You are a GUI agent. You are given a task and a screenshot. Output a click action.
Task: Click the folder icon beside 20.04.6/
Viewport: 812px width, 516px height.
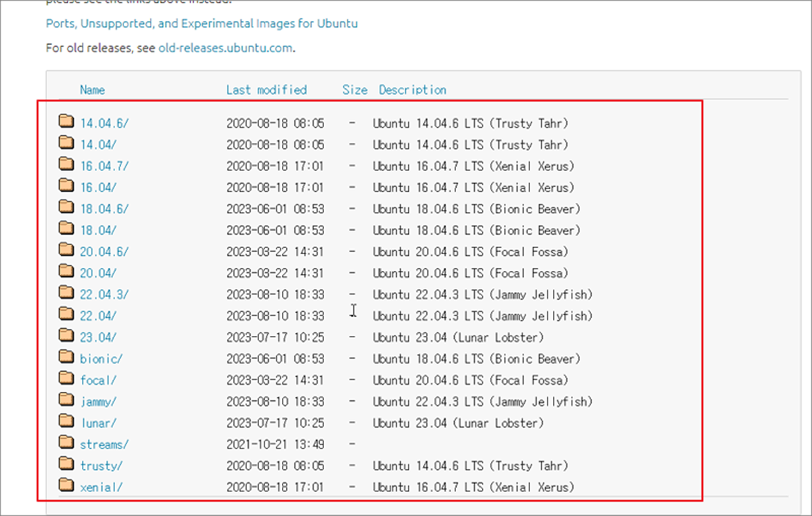point(66,250)
